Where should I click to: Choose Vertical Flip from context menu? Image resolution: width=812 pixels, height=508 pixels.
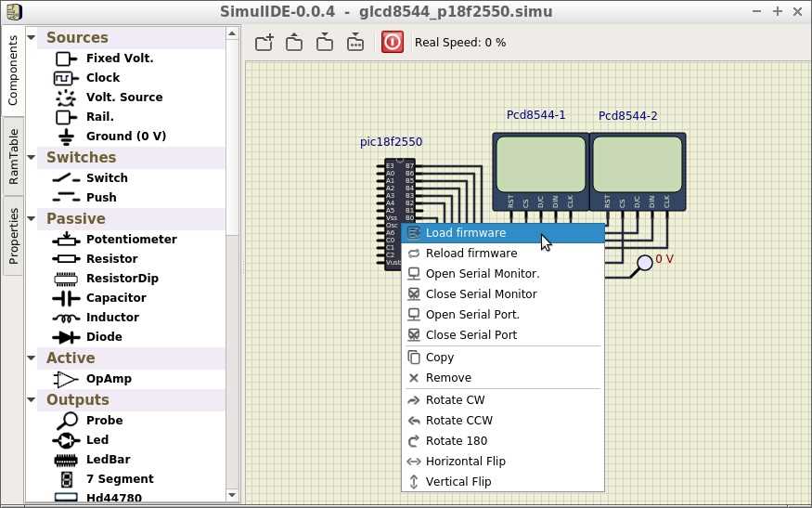(503, 482)
